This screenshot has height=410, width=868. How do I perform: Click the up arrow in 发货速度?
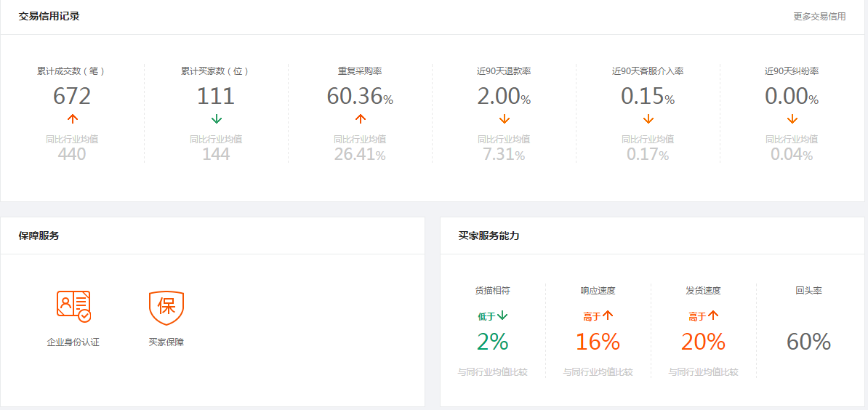click(x=713, y=315)
